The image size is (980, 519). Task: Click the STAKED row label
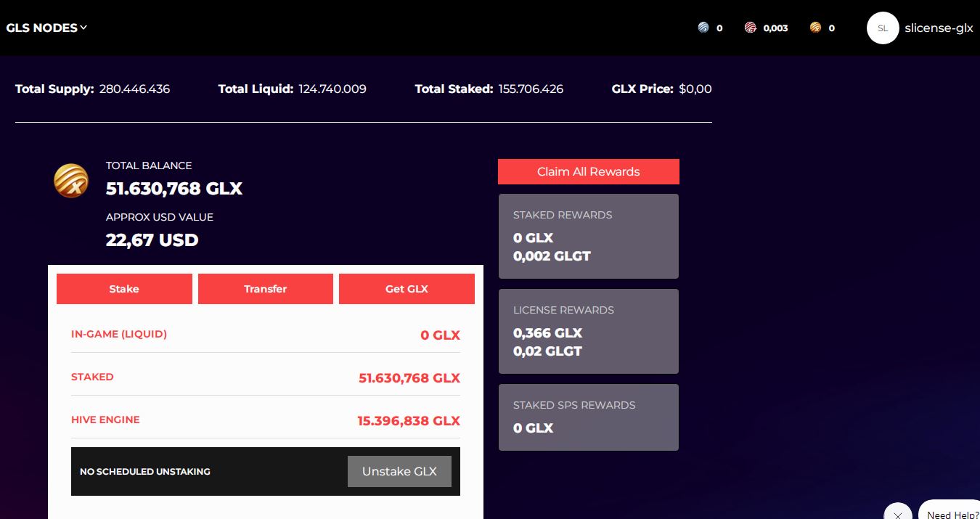92,377
